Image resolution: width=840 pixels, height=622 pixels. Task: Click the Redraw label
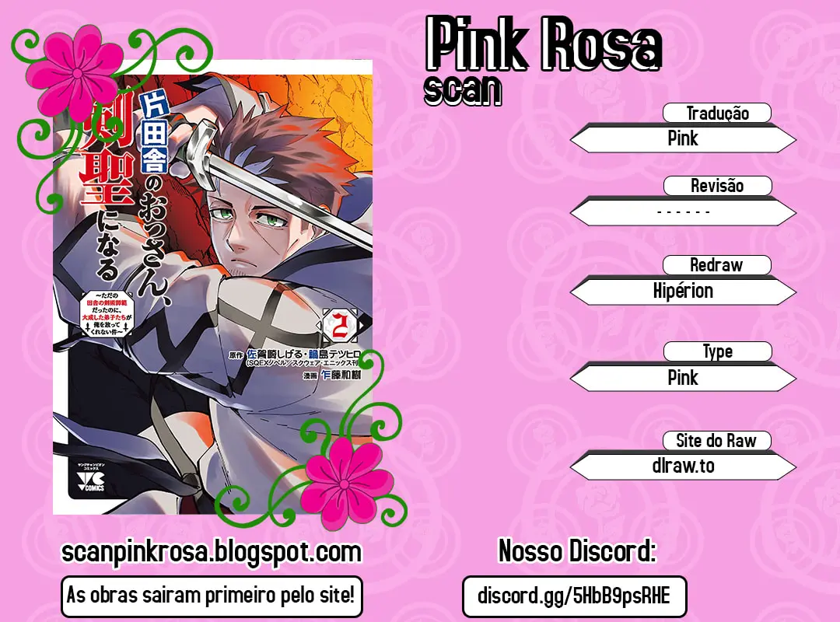click(717, 264)
